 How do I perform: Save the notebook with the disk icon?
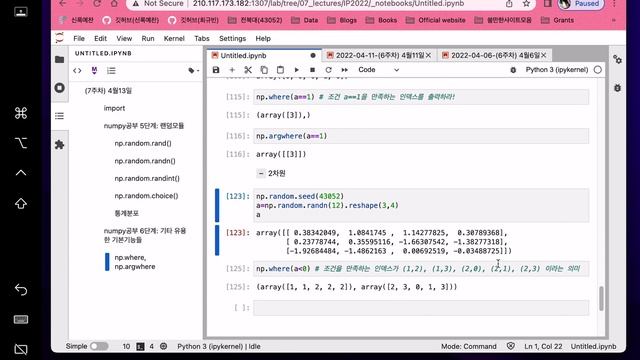coord(216,70)
